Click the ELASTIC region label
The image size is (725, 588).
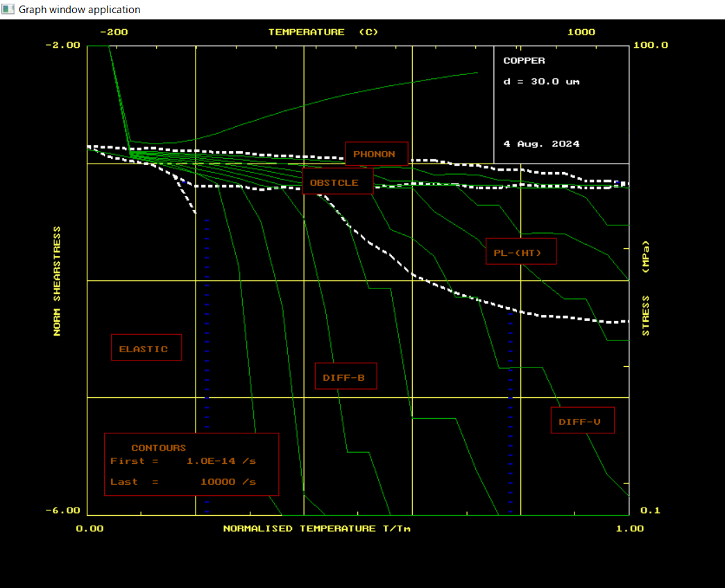(146, 347)
